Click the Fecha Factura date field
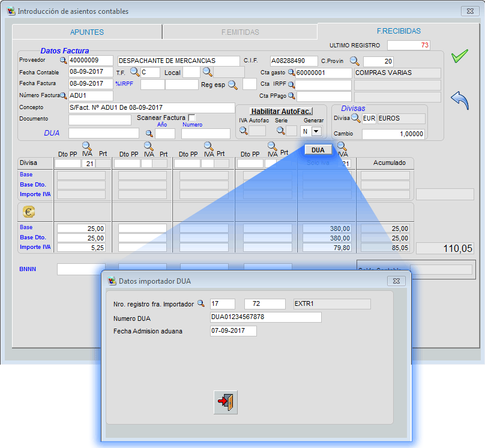 pyautogui.click(x=91, y=84)
